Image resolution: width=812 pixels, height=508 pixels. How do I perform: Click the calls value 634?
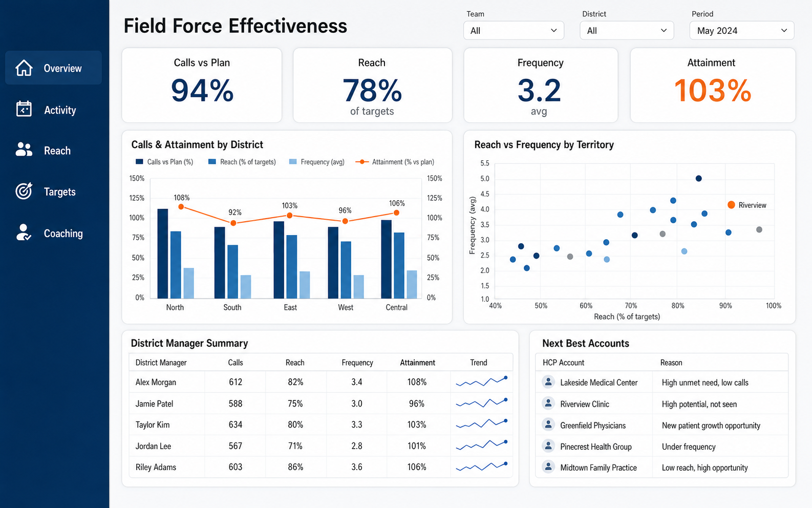236,425
